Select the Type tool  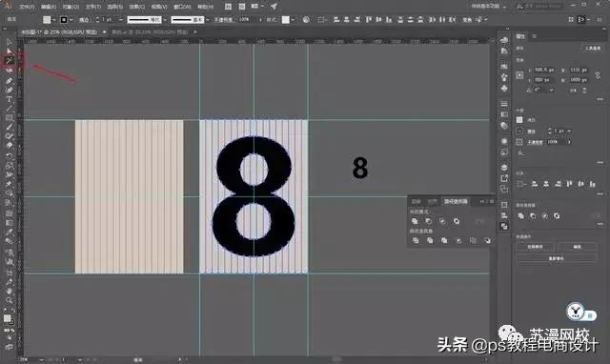click(10, 99)
